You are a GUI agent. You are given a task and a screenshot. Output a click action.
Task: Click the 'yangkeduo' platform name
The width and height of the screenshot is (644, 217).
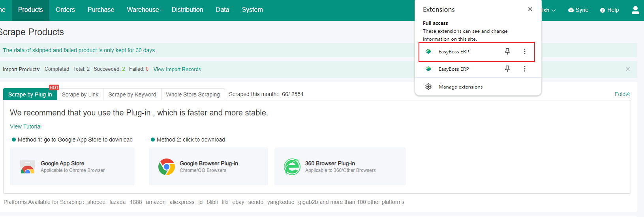(281, 202)
